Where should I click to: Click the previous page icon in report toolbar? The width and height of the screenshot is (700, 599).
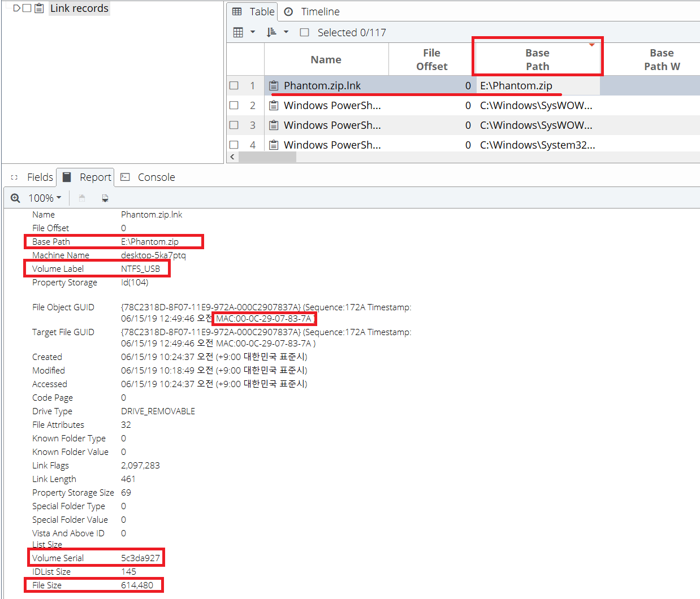click(82, 198)
